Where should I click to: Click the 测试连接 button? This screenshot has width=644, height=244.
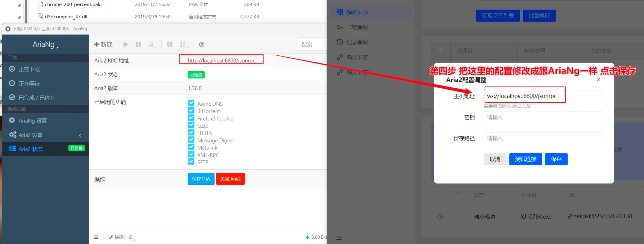(525, 159)
